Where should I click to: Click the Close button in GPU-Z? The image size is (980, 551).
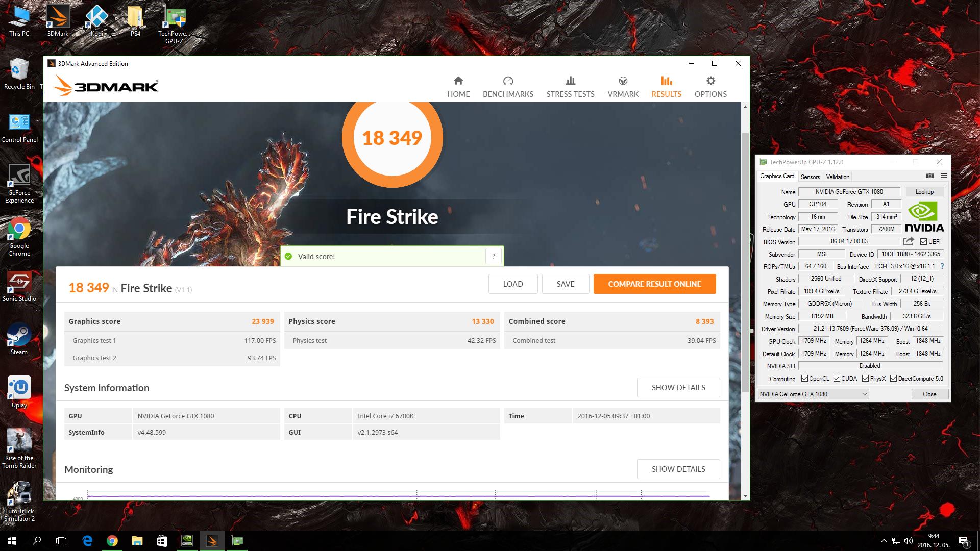[929, 394]
